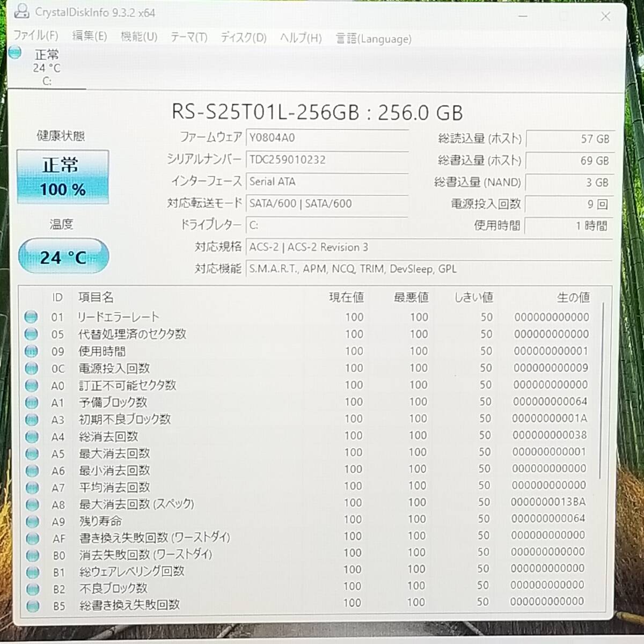The width and height of the screenshot is (644, 644).
Task: Click the serial number field TDC259010232
Action: pos(327,159)
